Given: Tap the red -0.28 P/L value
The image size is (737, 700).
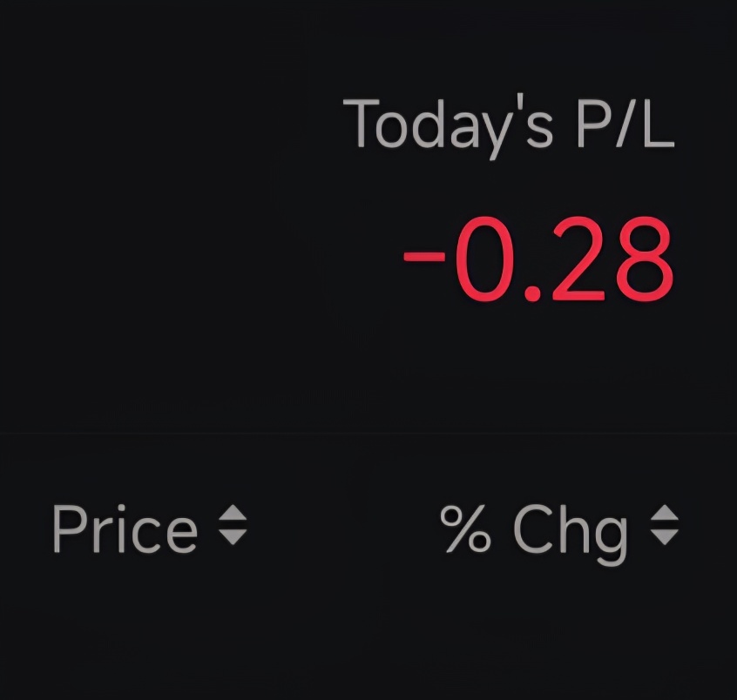Looking at the screenshot, I should point(538,259).
